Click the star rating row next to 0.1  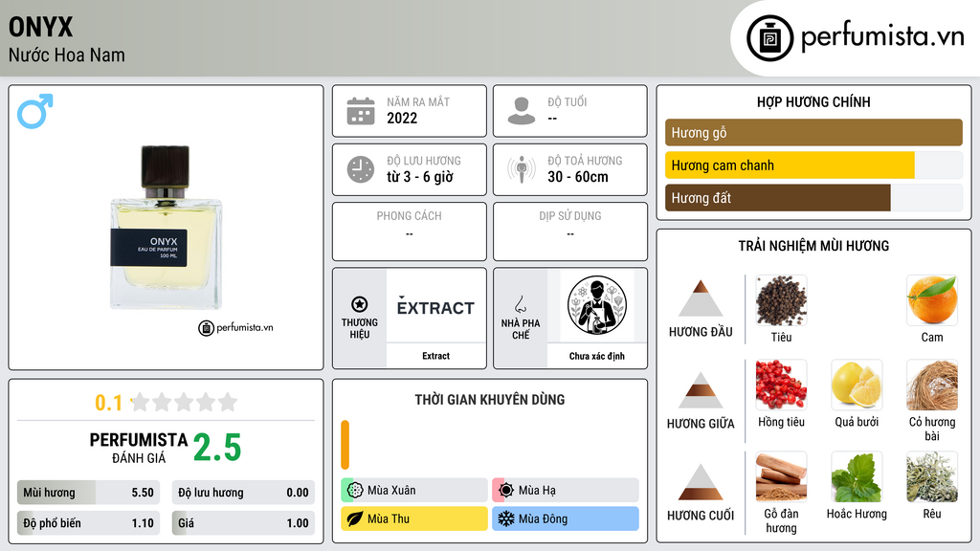pos(184,402)
